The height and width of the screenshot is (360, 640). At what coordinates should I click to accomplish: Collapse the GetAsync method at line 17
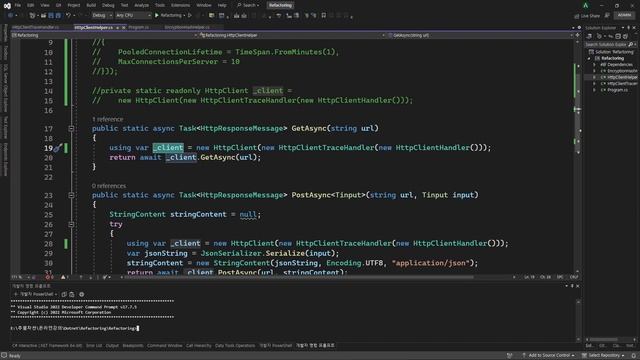(71, 129)
